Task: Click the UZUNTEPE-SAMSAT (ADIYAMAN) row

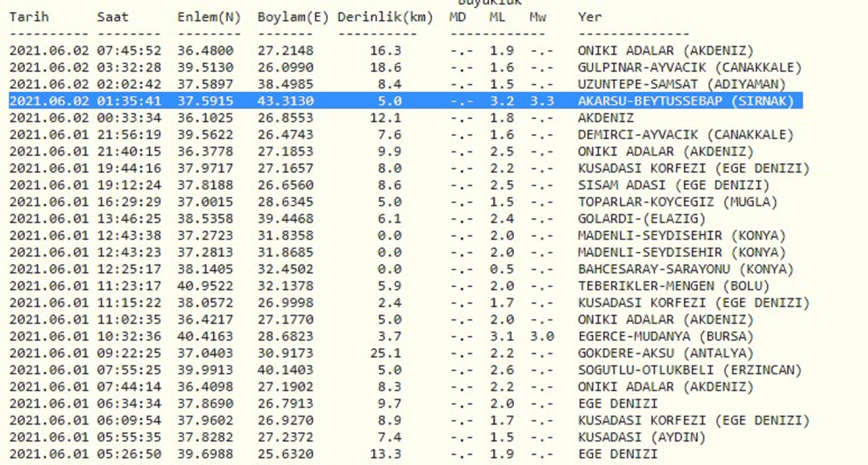Action: tap(682, 84)
